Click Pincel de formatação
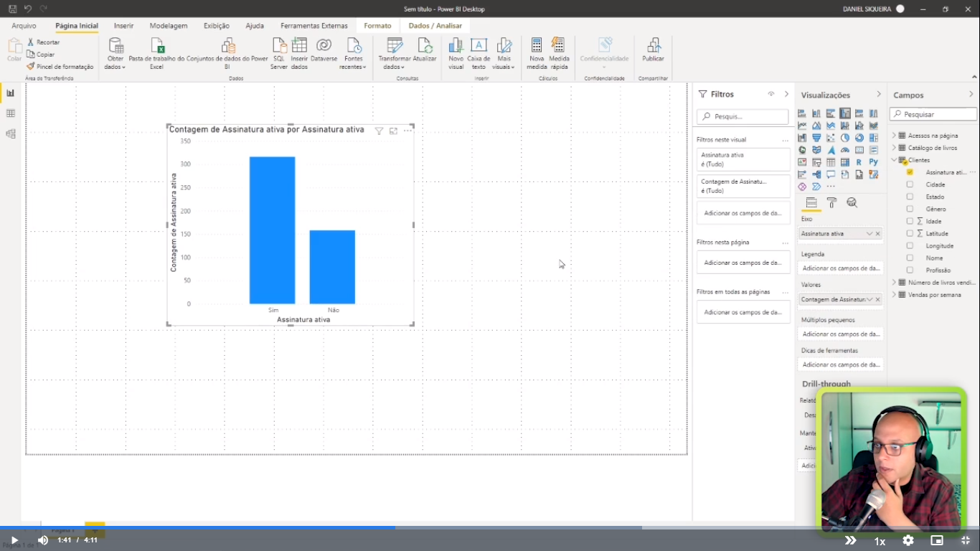Viewport: 980px width, 551px height. click(x=60, y=67)
